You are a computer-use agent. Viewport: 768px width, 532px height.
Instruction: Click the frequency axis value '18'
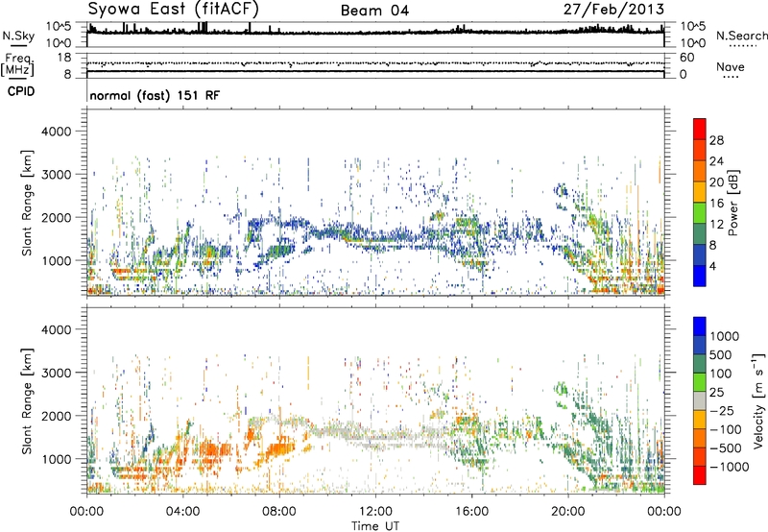[x=64, y=58]
